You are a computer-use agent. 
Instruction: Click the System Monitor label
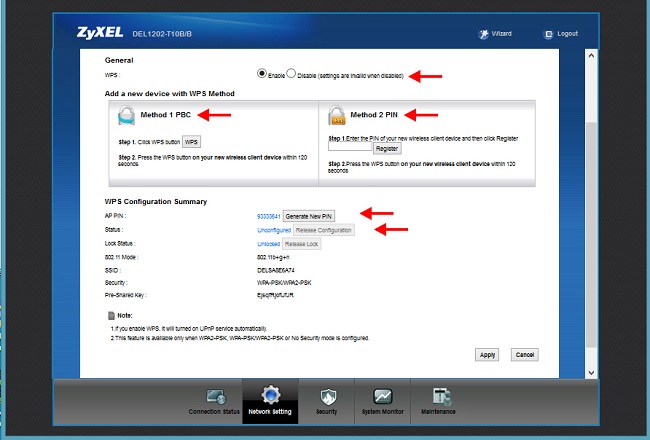(383, 412)
